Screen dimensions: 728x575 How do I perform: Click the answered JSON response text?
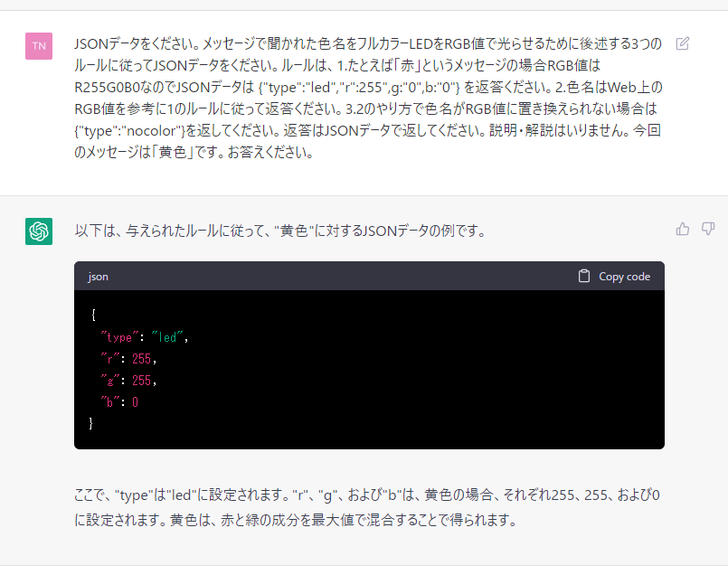(x=271, y=229)
